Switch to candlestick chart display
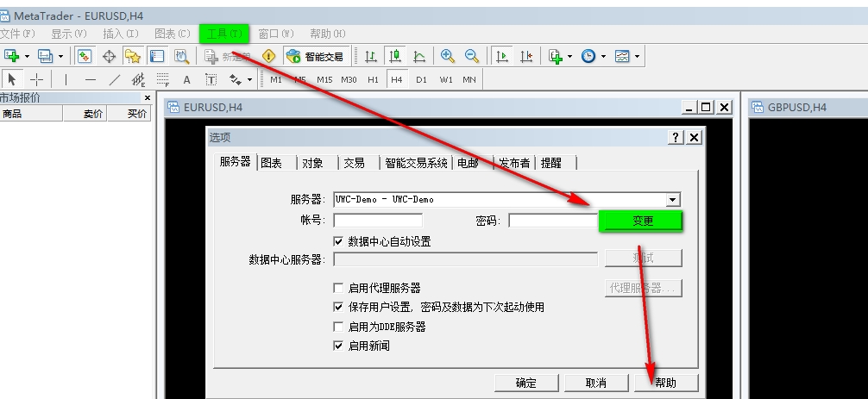Image resolution: width=868 pixels, height=399 pixels. click(x=395, y=56)
